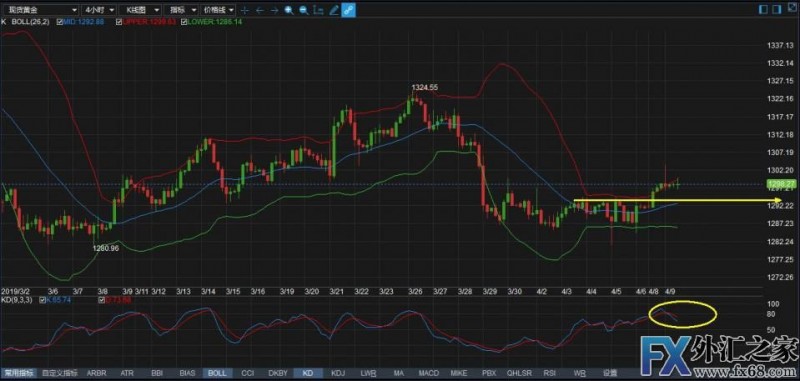
Task: Click the 4/9 date axis label
Action: 670,291
